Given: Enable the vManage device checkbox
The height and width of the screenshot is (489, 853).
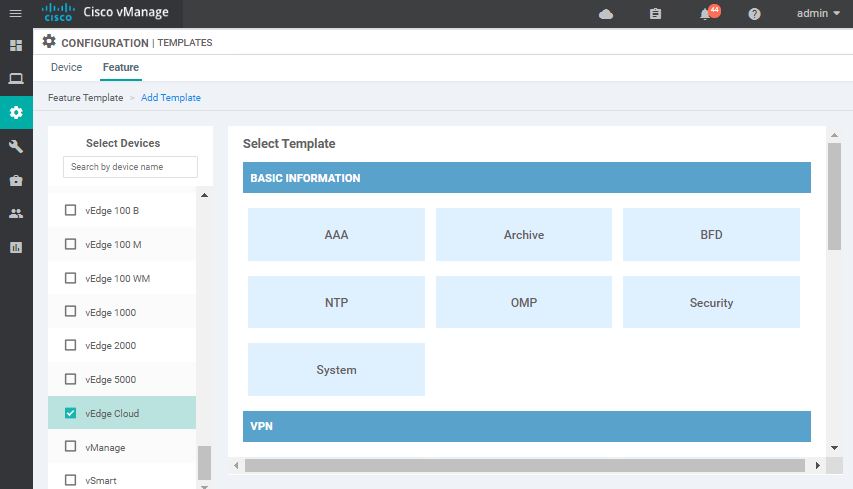Looking at the screenshot, I should click(70, 447).
